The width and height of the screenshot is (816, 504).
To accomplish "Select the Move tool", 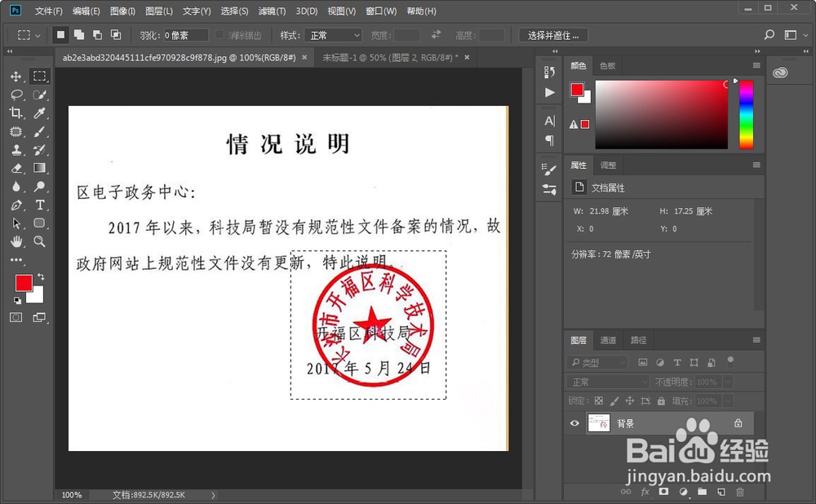I will 16,77.
